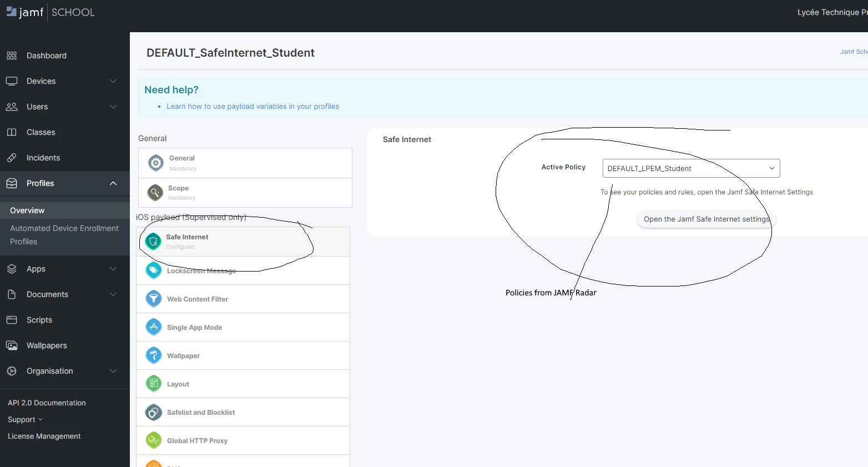The width and height of the screenshot is (868, 467).
Task: Select the Layout payload row
Action: point(243,384)
